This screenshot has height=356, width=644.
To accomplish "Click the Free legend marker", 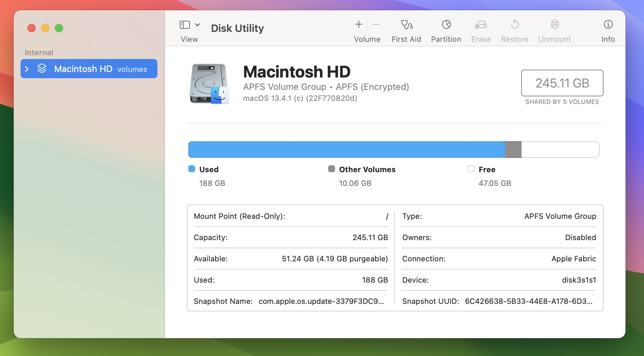I will tap(471, 169).
